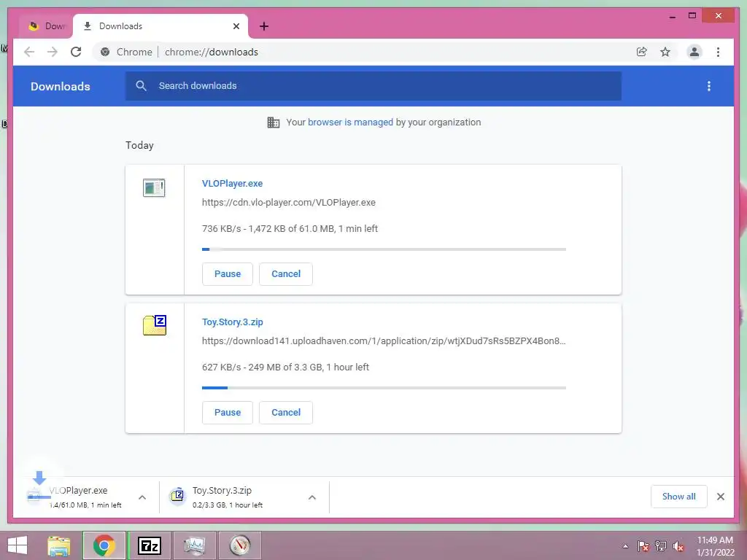Pause the Toy.Story.3.zip download

[x=228, y=413]
